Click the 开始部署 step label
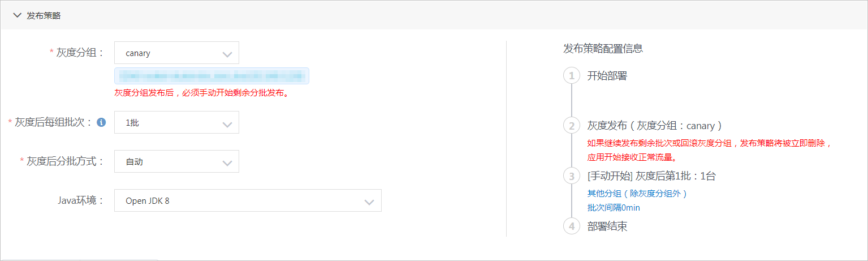Screen dimensions: 868x261 pos(607,76)
